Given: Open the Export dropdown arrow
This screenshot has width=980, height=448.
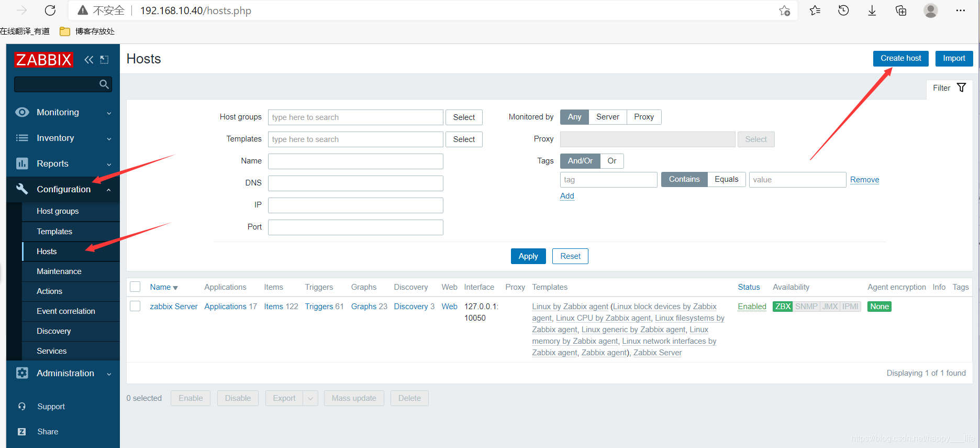Looking at the screenshot, I should click(x=310, y=398).
